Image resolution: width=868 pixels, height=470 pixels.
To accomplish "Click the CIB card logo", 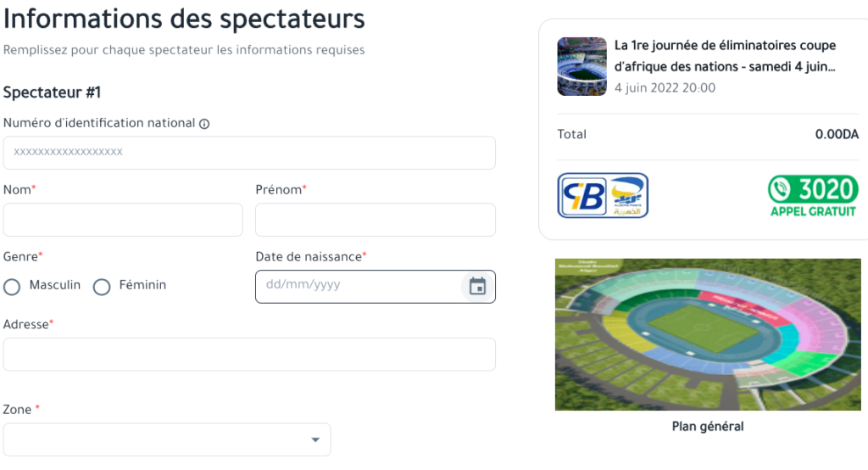I will point(582,196).
